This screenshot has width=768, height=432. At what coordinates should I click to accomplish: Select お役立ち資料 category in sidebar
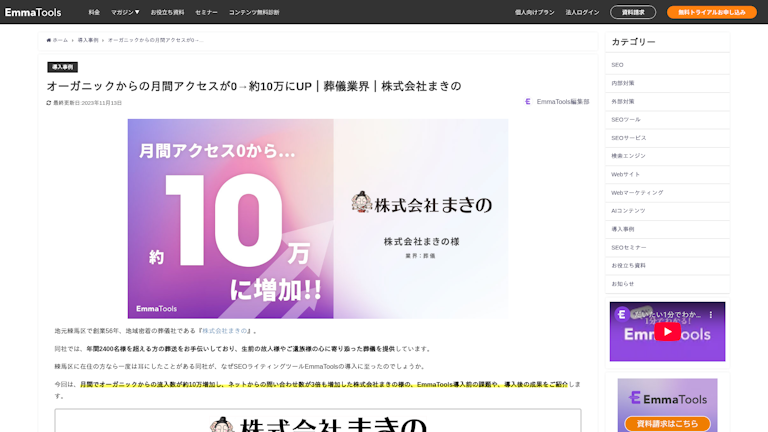(667, 265)
